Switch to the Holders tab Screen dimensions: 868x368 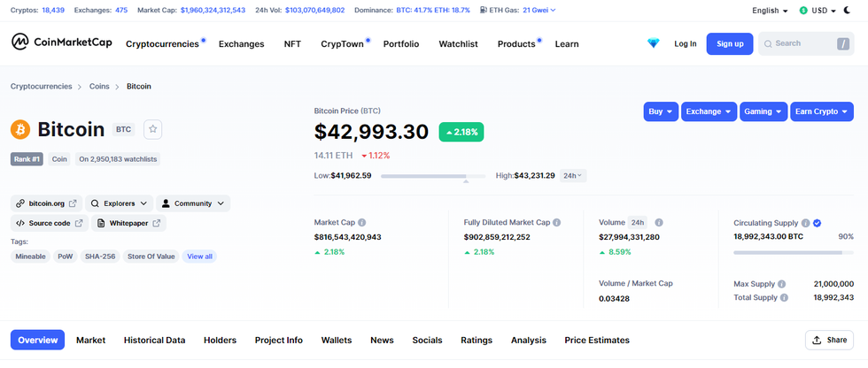[x=220, y=341]
